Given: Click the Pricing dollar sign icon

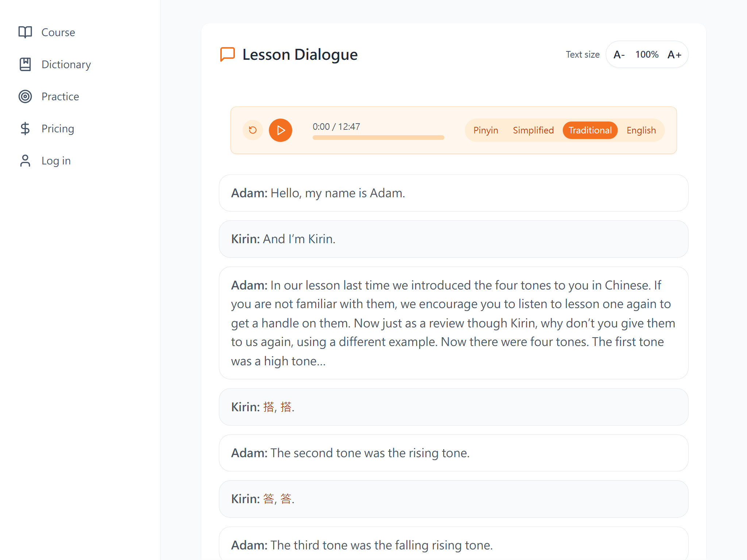Looking at the screenshot, I should click(25, 128).
